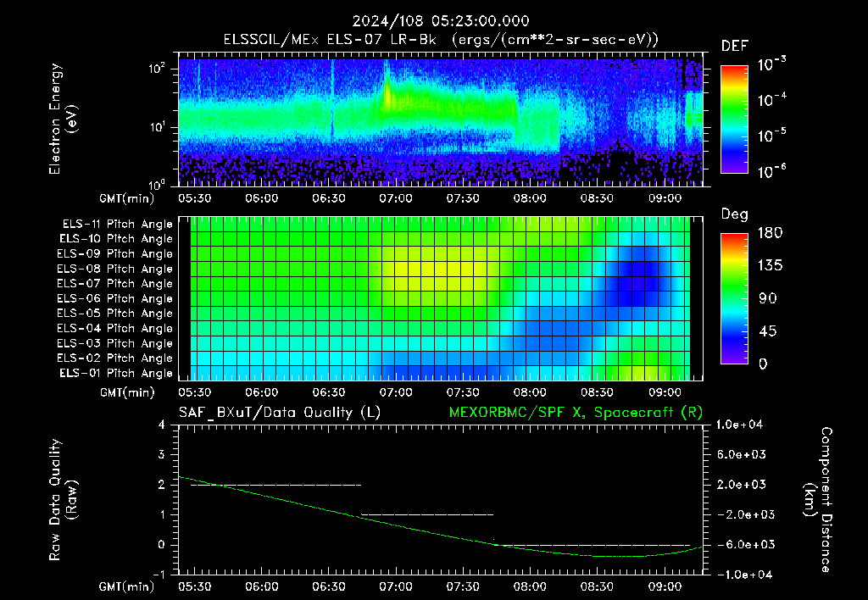Click the 07:00 tick label below the energy spectrogram
This screenshot has height=600, width=868.
coord(396,198)
